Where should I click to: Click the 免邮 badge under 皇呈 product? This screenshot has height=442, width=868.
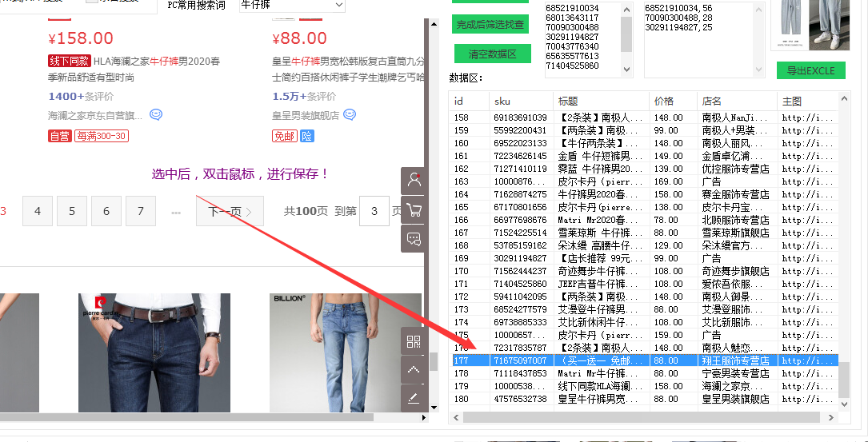tap(285, 136)
